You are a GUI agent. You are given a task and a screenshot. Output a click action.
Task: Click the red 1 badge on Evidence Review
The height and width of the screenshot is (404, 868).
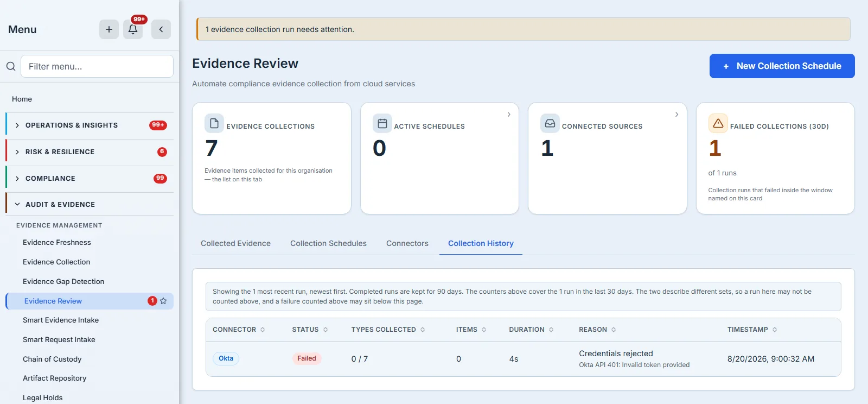(152, 301)
